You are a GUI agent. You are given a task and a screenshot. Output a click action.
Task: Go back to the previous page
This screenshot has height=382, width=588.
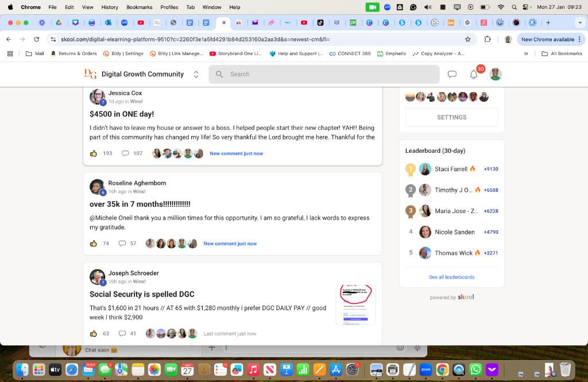coord(9,39)
